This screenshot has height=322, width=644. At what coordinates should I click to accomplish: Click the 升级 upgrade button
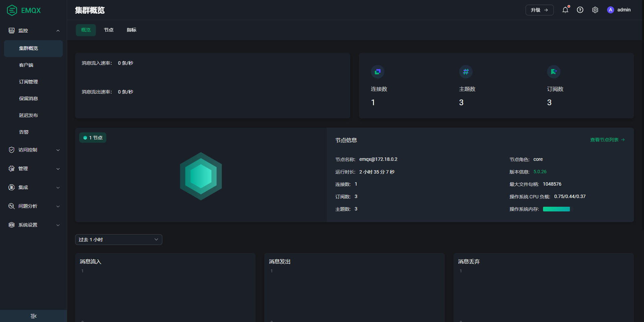coord(539,10)
